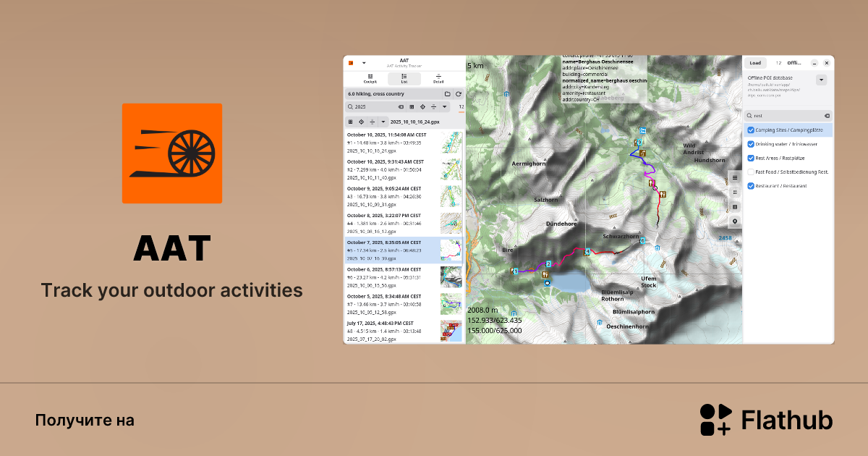The image size is (868, 456).
Task: Open the dropdown arrow next to Offline POI database
Action: tap(821, 79)
